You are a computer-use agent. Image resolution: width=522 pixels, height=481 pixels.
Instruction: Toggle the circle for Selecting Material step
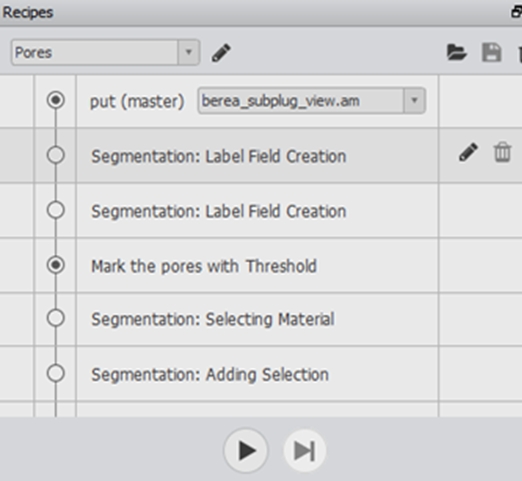(x=56, y=318)
